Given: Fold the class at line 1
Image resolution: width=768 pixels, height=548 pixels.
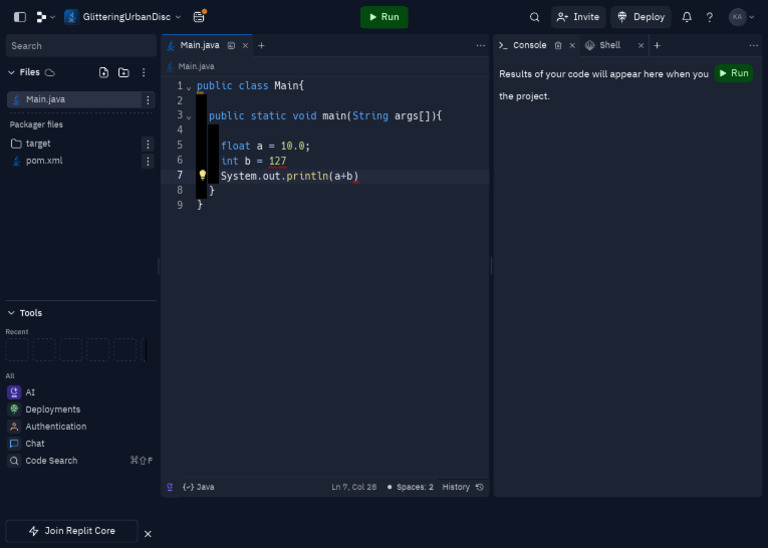Looking at the screenshot, I should 189,88.
